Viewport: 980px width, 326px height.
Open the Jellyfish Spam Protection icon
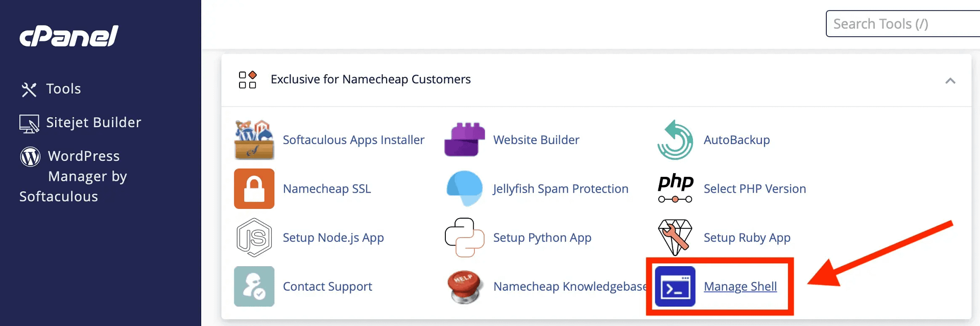point(464,189)
